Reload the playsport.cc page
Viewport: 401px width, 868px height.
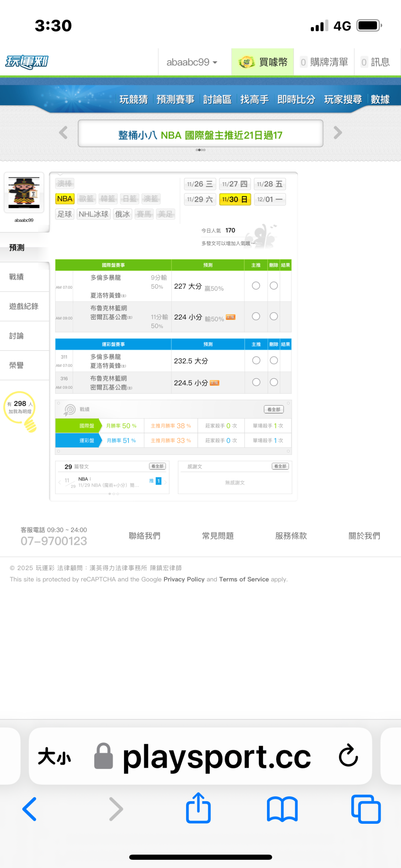tap(348, 755)
